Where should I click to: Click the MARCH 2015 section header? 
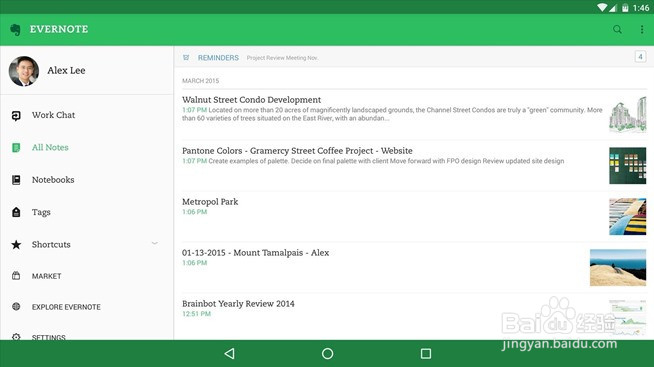click(200, 80)
